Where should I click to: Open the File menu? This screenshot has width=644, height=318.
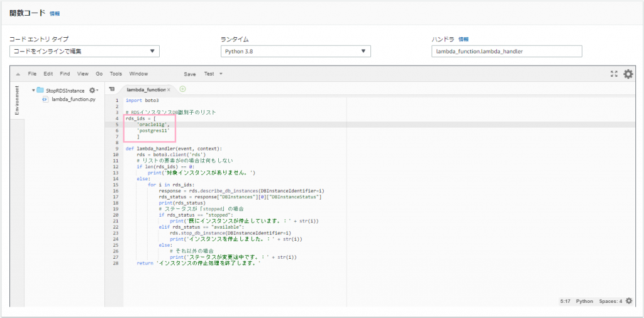coord(33,74)
